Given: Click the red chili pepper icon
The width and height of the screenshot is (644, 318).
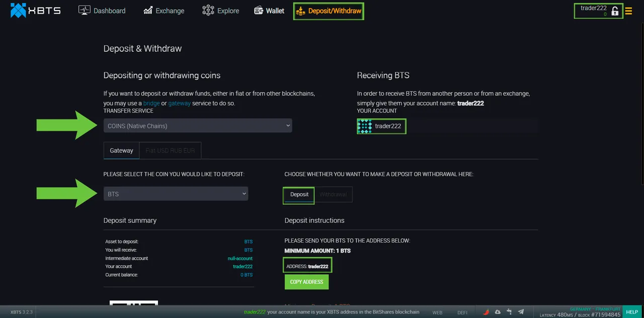Looking at the screenshot, I should (x=486, y=312).
